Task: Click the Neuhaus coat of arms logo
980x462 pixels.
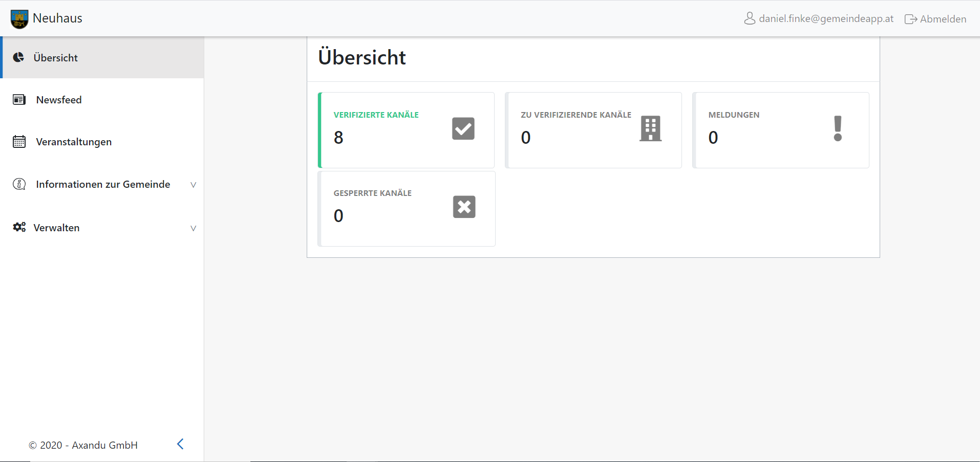Action: click(19, 19)
